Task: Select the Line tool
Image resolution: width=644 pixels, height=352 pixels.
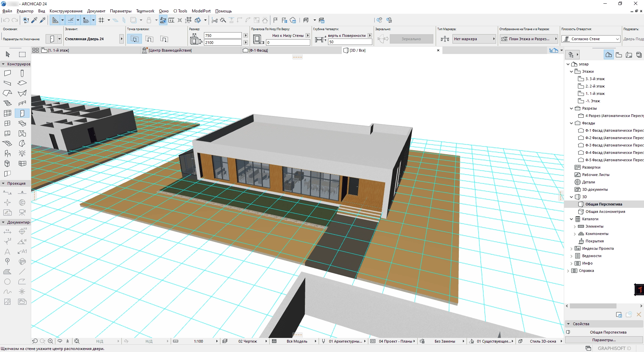Action: [x=22, y=272]
